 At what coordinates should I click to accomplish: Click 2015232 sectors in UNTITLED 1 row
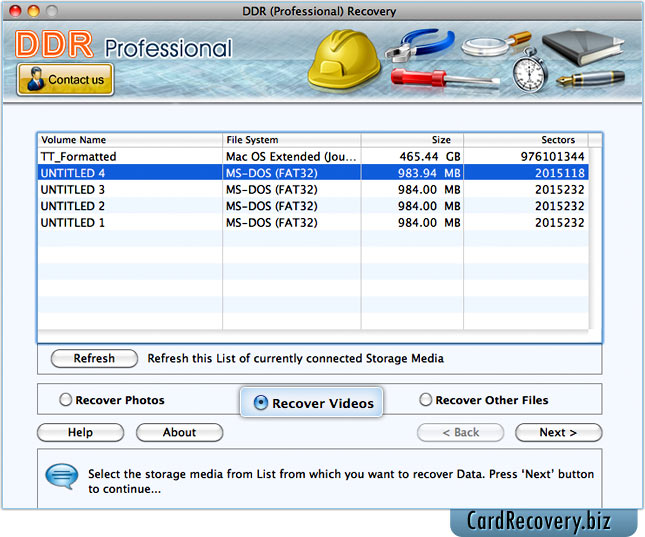pos(560,223)
